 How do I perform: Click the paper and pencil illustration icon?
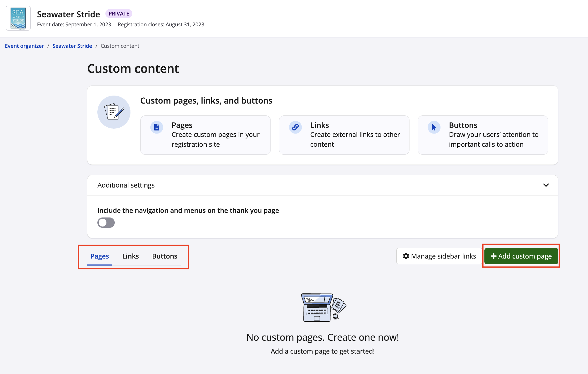coord(114,112)
